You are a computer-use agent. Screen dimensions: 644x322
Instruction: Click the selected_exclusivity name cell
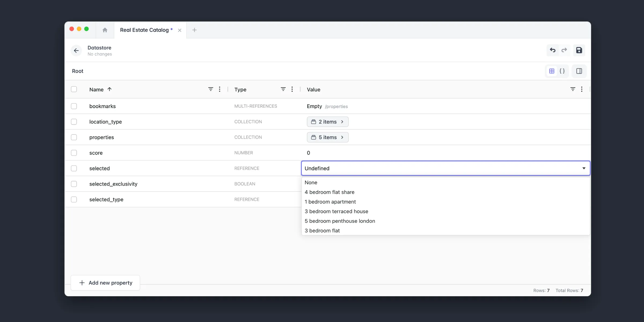(x=113, y=184)
